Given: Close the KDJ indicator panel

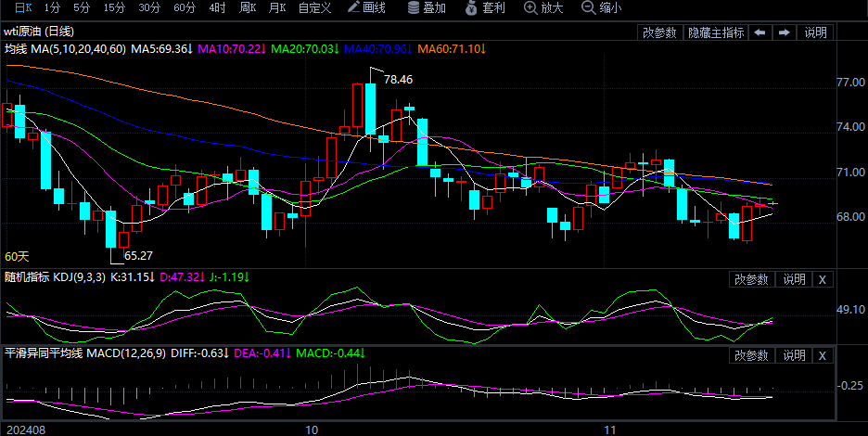Looking at the screenshot, I should [x=823, y=279].
